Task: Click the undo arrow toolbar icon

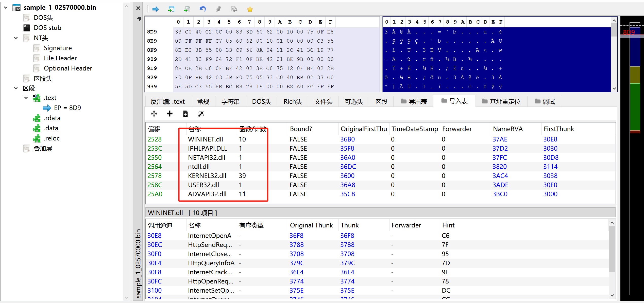Action: (x=202, y=9)
